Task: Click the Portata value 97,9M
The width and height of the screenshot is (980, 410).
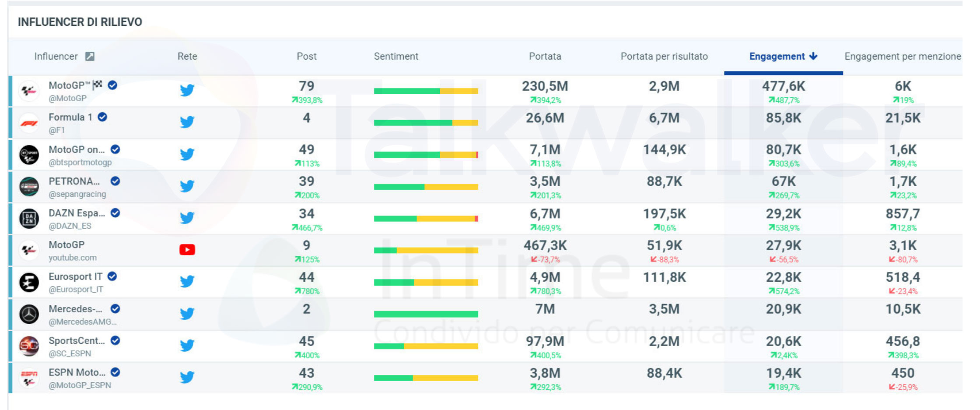Action: point(545,341)
